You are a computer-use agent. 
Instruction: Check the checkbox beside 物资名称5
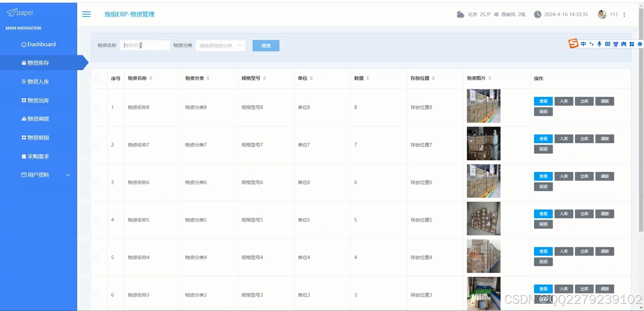[x=96, y=219]
